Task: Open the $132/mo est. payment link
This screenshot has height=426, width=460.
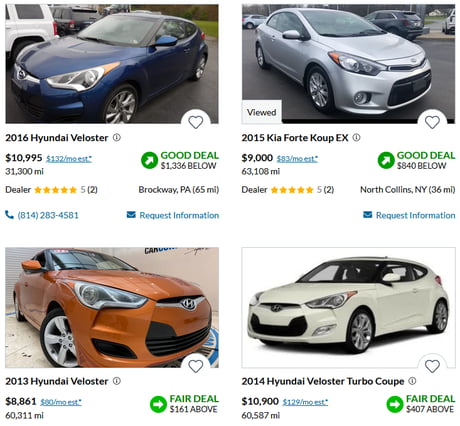Action: point(69,159)
